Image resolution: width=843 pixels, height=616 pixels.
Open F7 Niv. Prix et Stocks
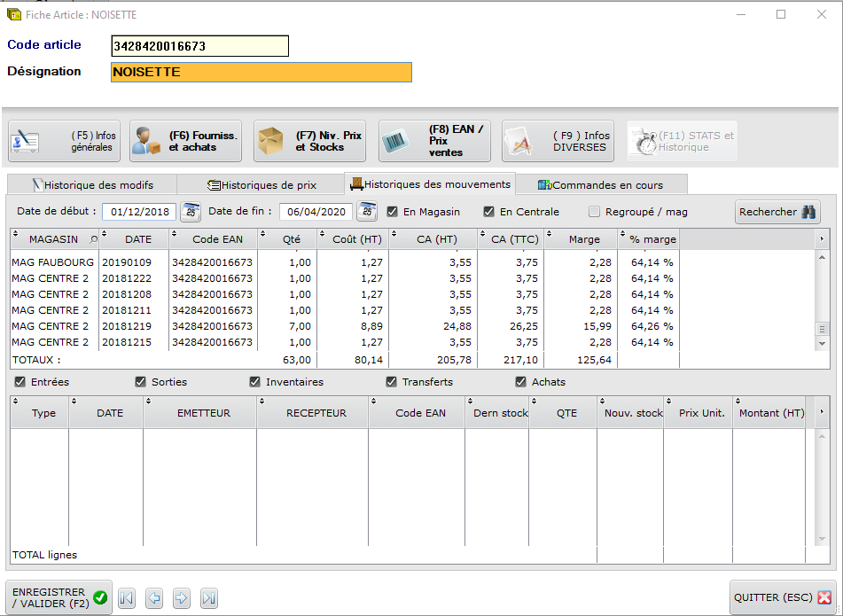[x=309, y=141]
